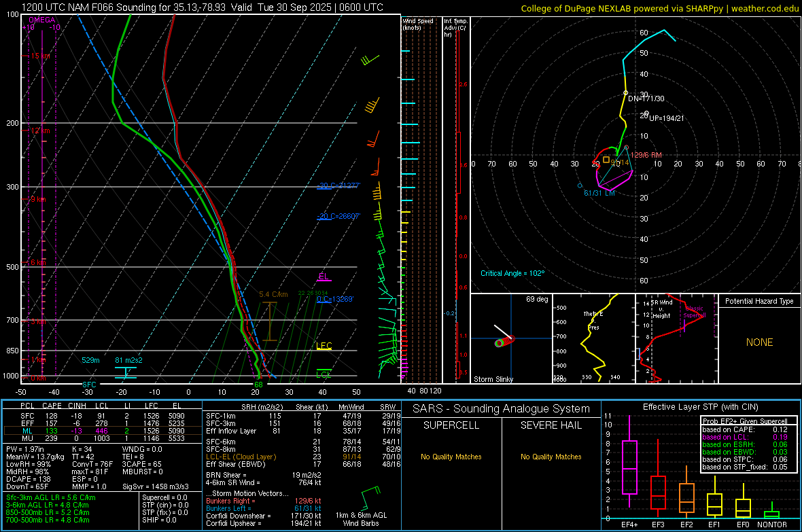This screenshot has width=802, height=532.
Task: Click the '-30 C=31277'' level label
Action: pos(338,185)
